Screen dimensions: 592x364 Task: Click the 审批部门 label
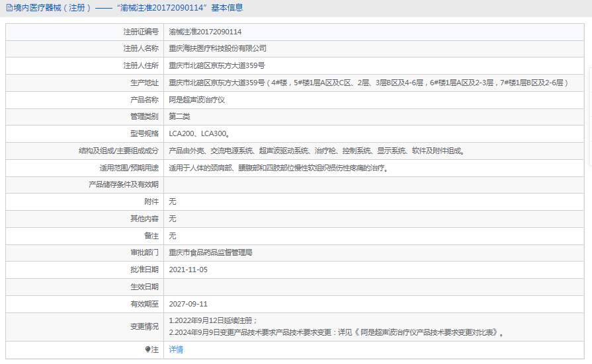pyautogui.click(x=145, y=252)
